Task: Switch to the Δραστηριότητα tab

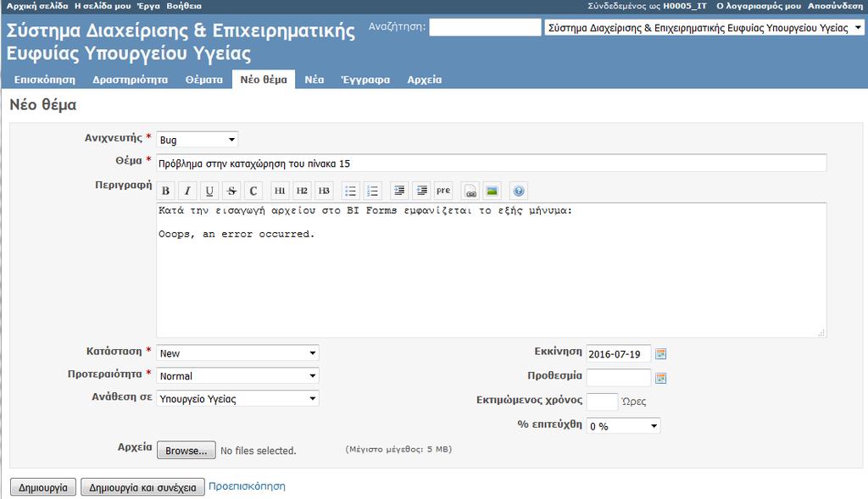Action: click(130, 80)
